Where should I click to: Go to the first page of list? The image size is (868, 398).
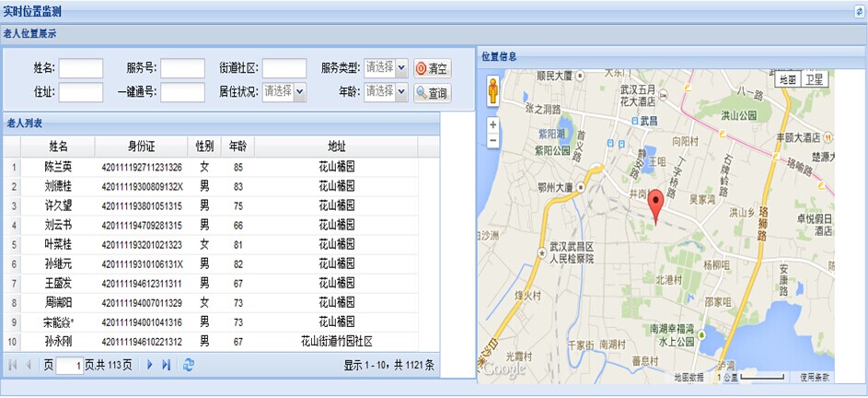pos(13,366)
